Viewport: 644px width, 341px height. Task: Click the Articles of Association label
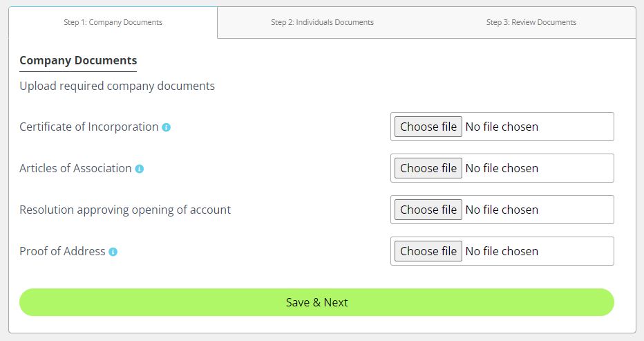[x=75, y=168]
